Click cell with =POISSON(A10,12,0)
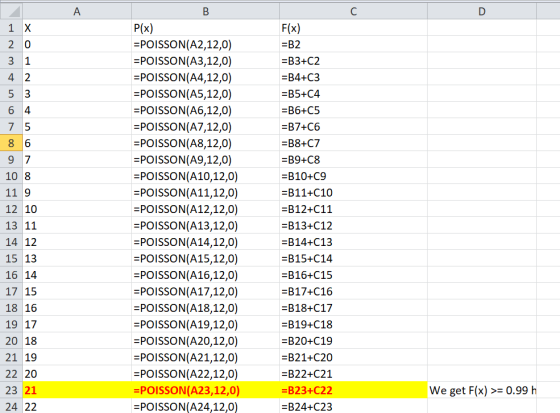 click(x=205, y=176)
